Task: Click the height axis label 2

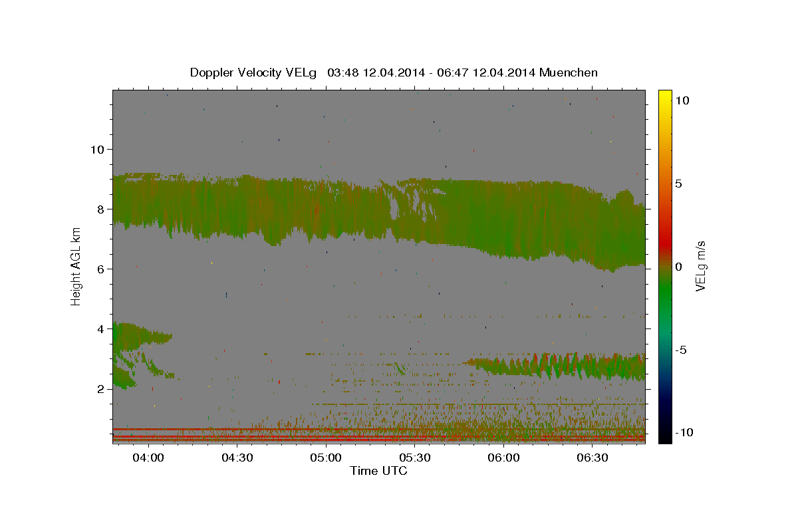Action: 101,388
